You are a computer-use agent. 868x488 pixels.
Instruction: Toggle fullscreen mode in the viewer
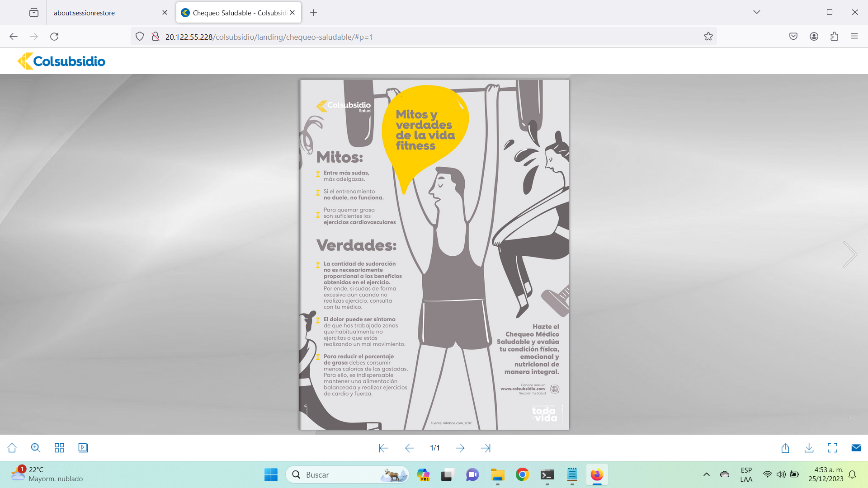833,448
